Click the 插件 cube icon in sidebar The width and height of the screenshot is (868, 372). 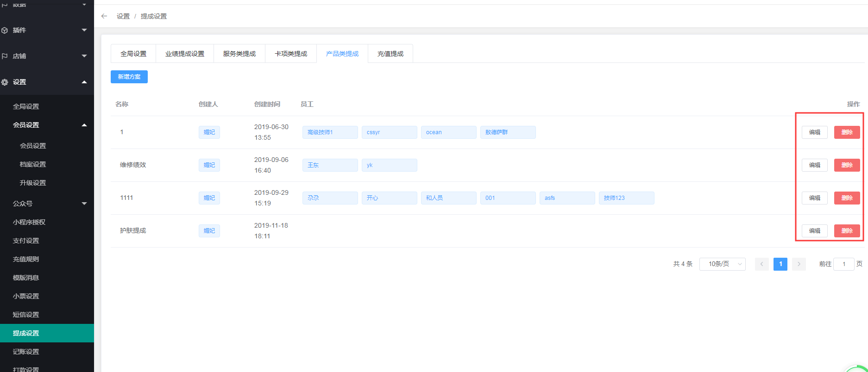5,30
